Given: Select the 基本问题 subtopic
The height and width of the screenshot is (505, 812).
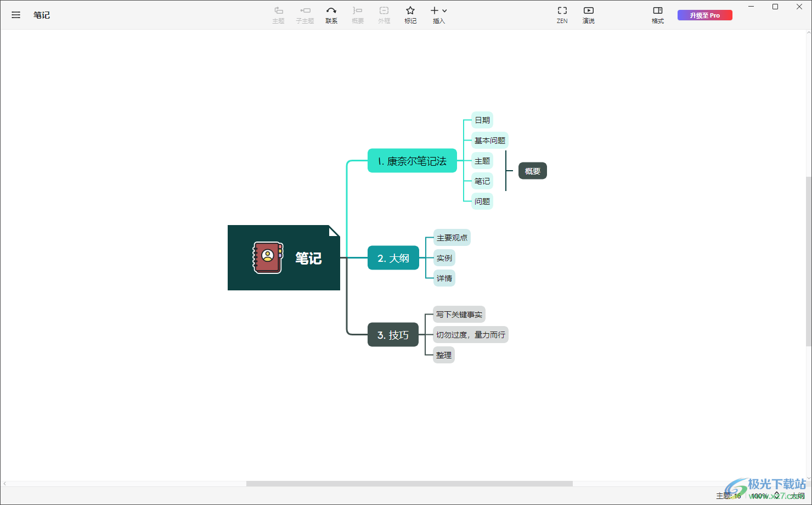Looking at the screenshot, I should pos(490,141).
